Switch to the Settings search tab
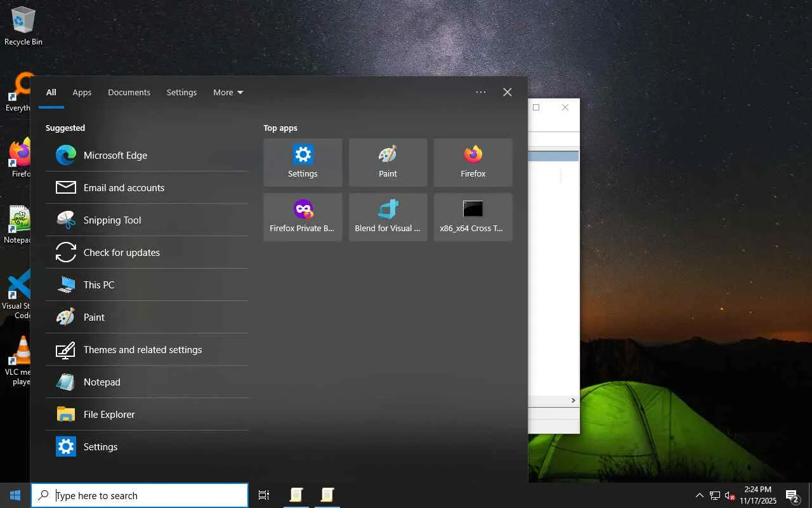Screen dimensions: 812x508 (x=181, y=92)
